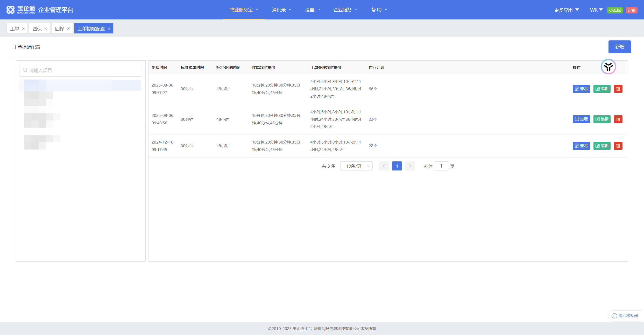Click 编辑 on the first row
The height and width of the screenshot is (335, 644).
coord(602,89)
